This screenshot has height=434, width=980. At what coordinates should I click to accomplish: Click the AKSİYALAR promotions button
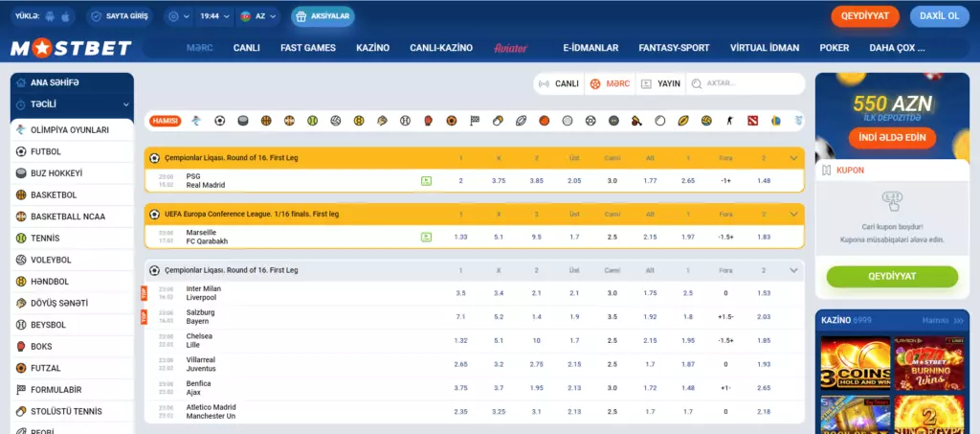point(323,17)
